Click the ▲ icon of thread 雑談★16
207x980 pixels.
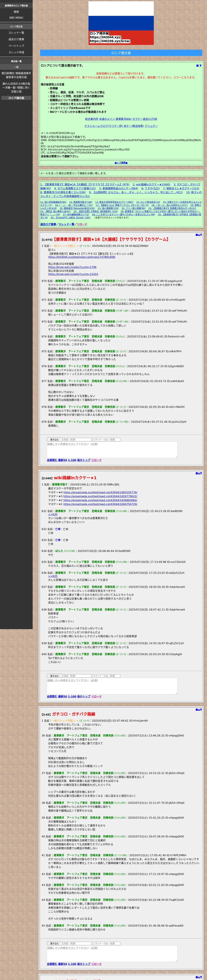click(199, 235)
